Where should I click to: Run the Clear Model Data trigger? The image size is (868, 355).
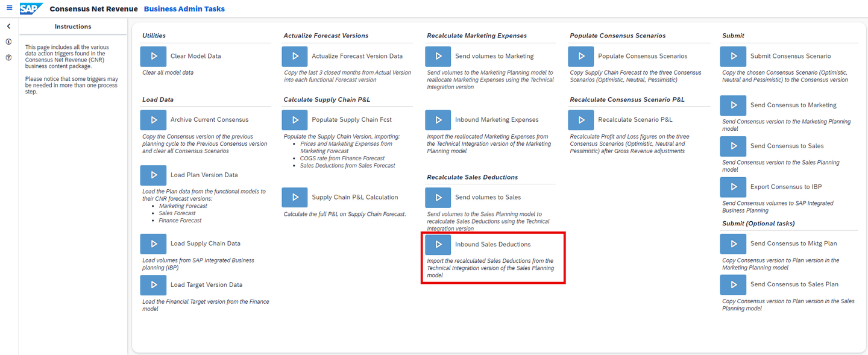153,56
